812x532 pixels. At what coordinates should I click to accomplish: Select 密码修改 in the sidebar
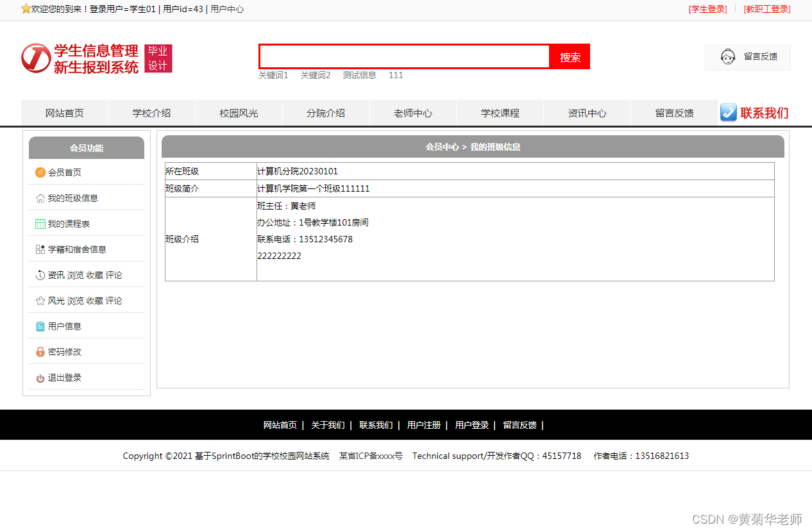(65, 352)
